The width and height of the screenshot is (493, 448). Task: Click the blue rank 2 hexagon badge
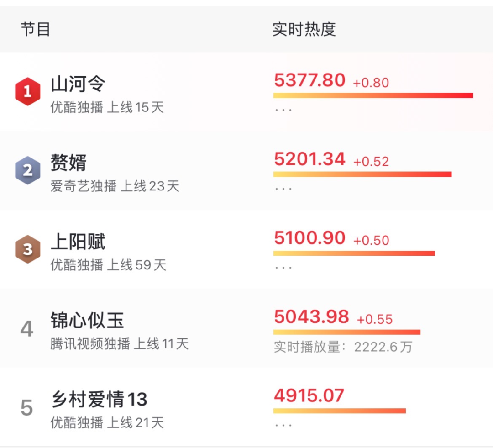coord(28,170)
